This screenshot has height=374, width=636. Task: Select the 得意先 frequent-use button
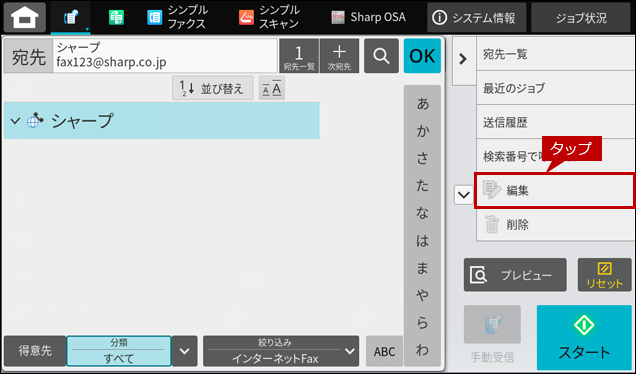35,351
